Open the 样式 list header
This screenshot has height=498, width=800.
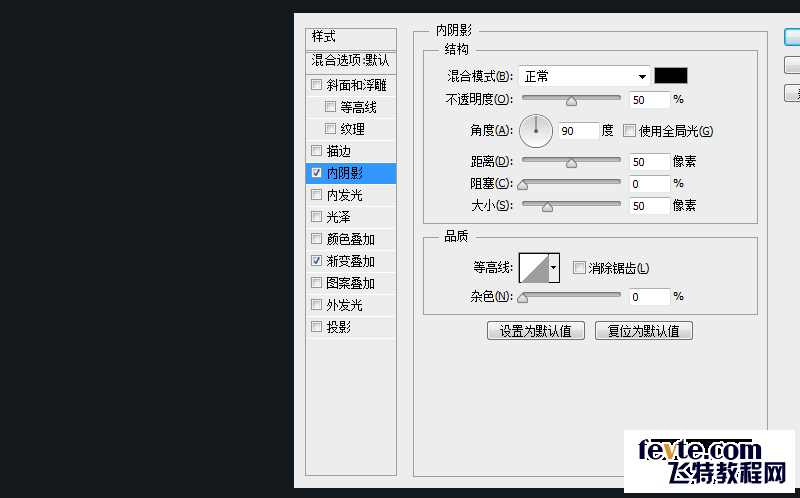(351, 38)
